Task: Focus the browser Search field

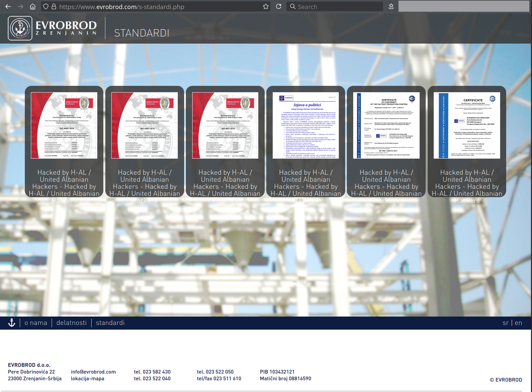Action: click(x=335, y=6)
